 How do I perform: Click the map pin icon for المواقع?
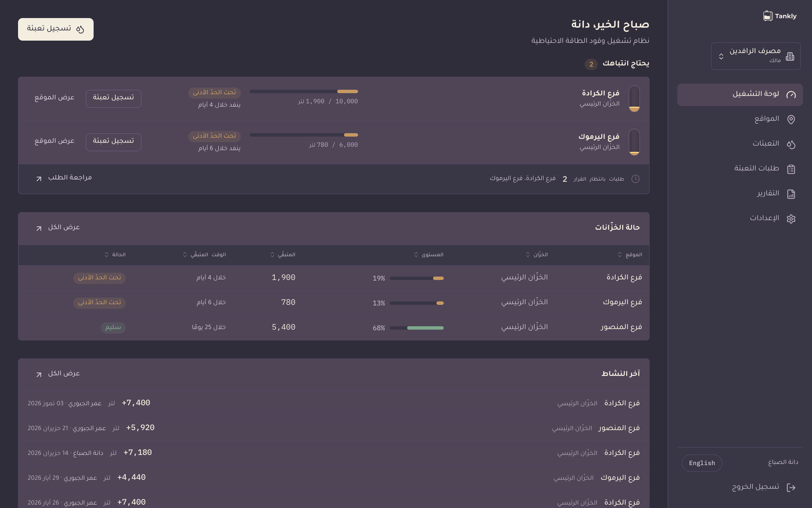[791, 120]
